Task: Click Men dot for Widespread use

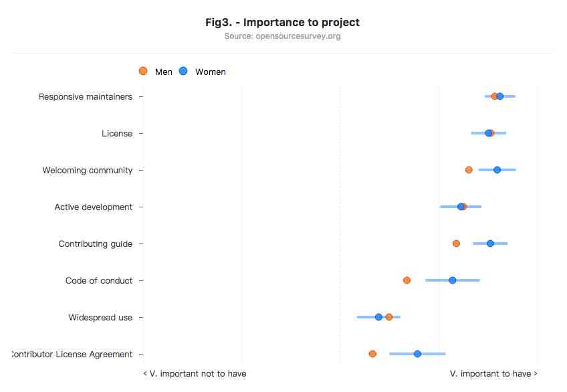Action: coord(389,317)
